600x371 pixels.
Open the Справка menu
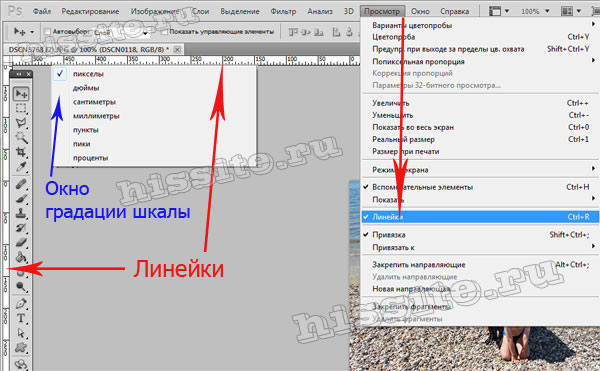(x=454, y=11)
